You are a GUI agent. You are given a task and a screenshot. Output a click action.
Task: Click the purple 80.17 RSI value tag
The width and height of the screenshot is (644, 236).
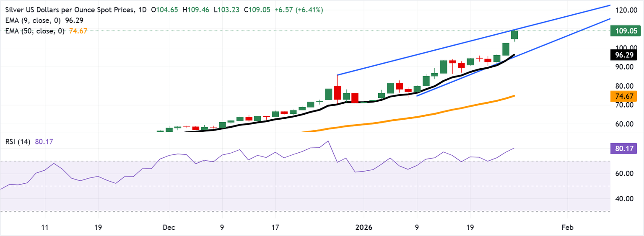(625, 148)
